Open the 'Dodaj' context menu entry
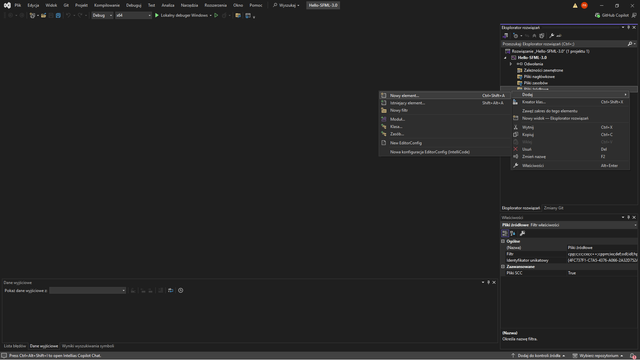 (570, 95)
